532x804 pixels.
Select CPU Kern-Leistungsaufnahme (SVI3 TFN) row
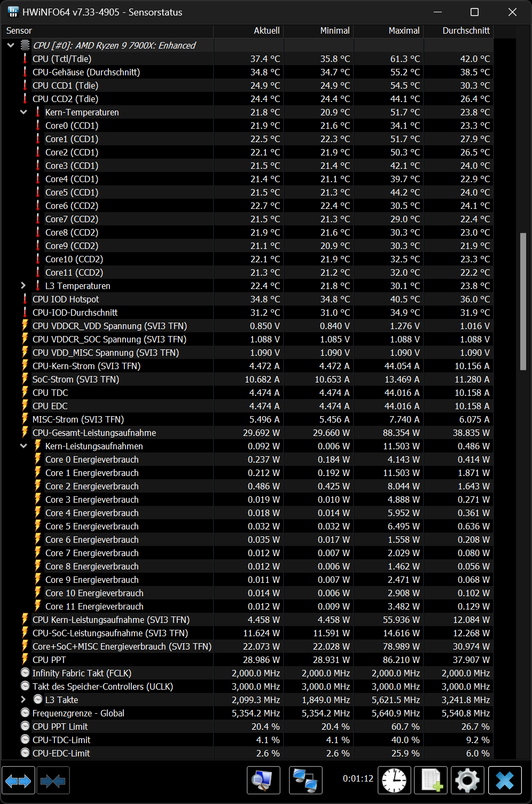pyautogui.click(x=247, y=620)
